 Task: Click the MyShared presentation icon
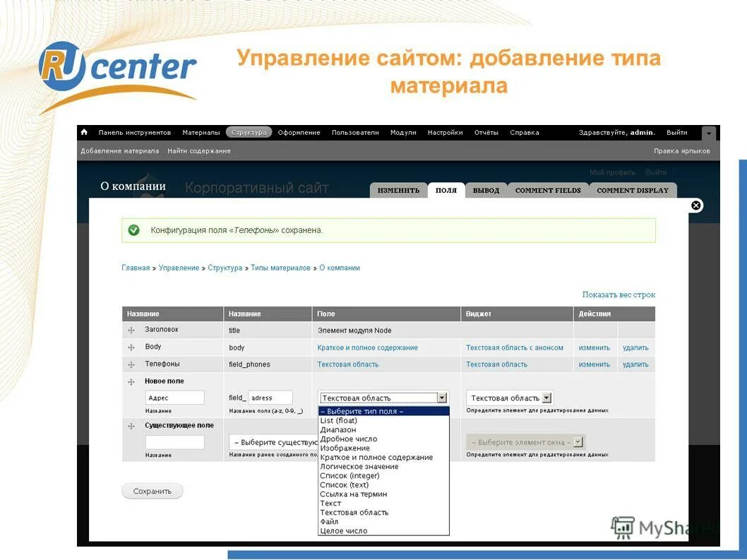click(625, 527)
